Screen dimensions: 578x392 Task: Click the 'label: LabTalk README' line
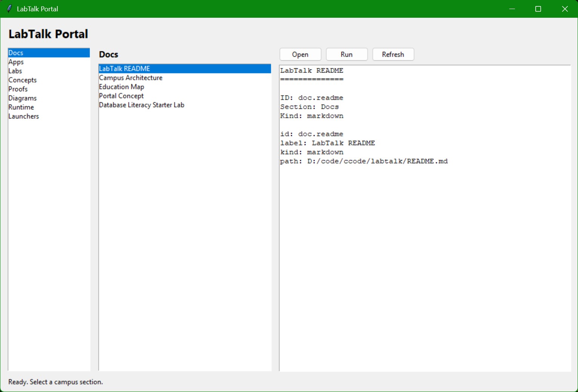coord(328,143)
